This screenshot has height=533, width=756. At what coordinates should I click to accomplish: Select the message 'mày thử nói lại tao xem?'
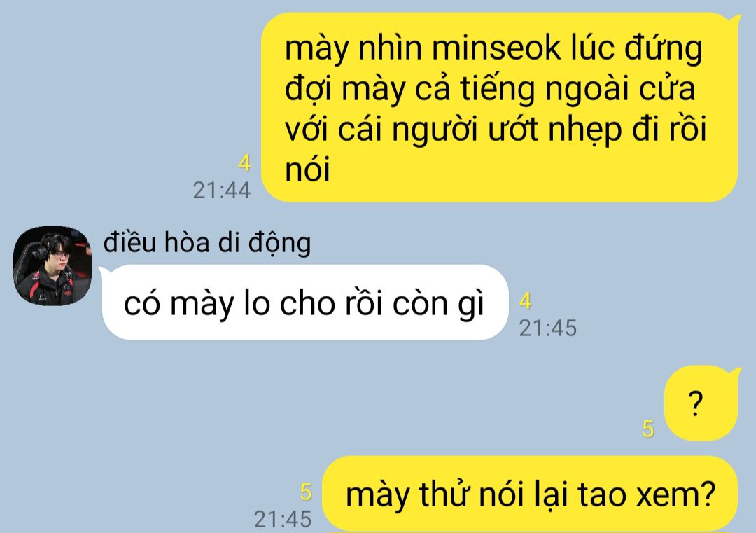(530, 494)
